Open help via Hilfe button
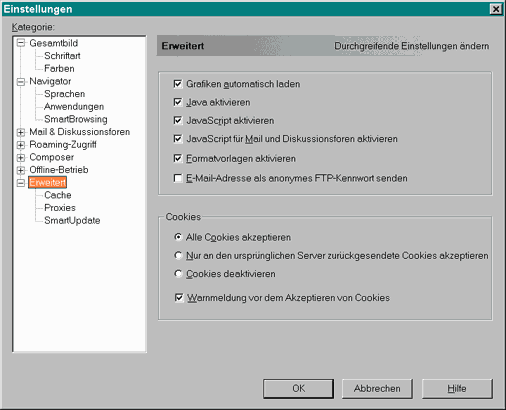This screenshot has height=410, width=506. pyautogui.click(x=457, y=388)
